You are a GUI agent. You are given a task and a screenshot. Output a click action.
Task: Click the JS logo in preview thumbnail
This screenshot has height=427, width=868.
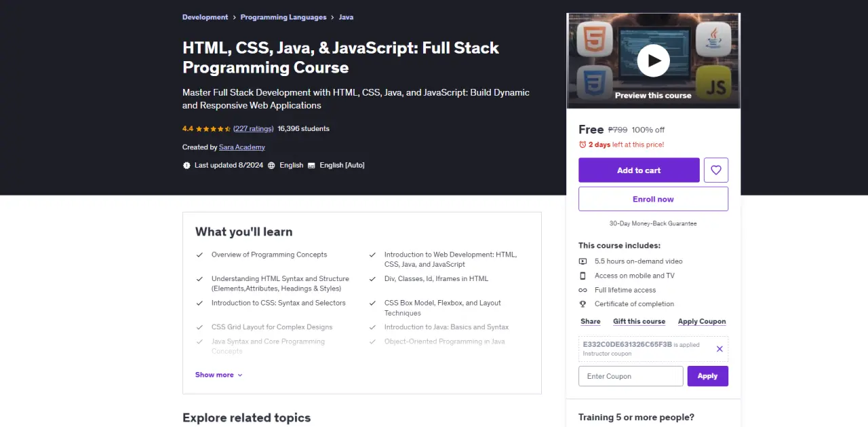tap(713, 82)
